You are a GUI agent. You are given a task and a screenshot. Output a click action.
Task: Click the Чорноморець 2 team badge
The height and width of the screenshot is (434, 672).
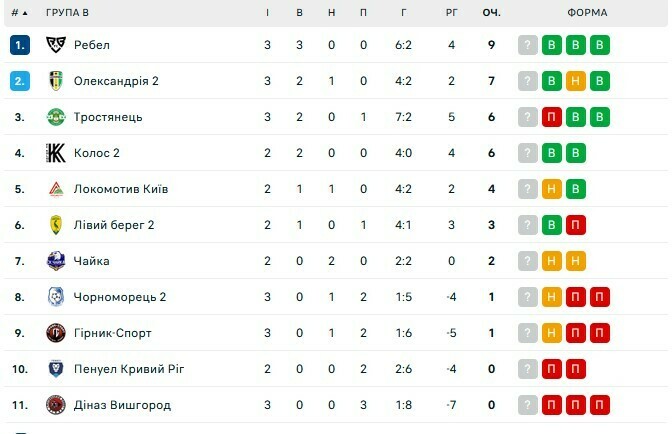tap(55, 297)
